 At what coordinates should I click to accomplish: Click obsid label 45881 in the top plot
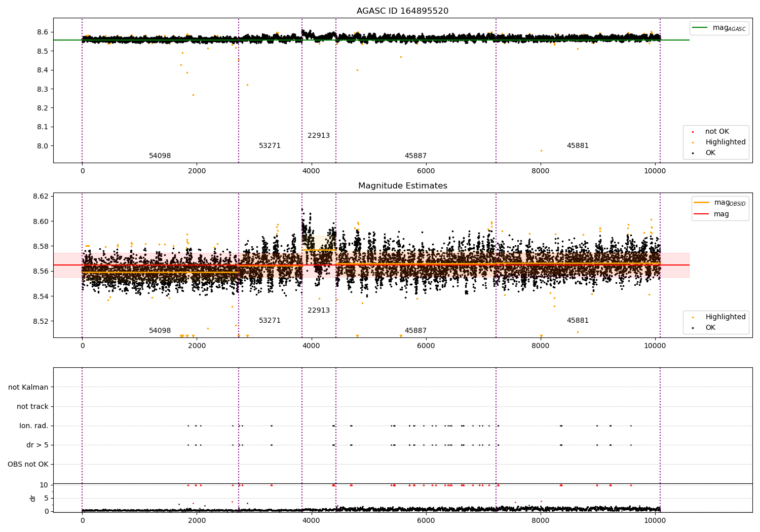pos(578,146)
